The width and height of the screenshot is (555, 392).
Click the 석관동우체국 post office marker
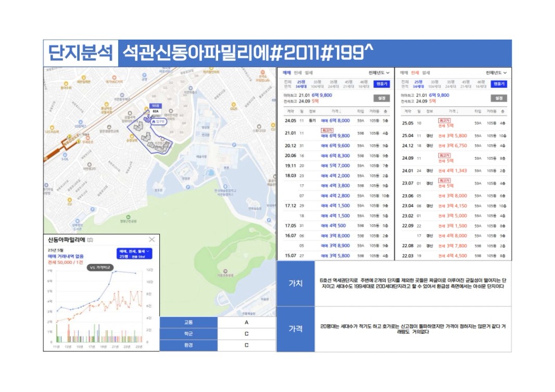[122, 97]
